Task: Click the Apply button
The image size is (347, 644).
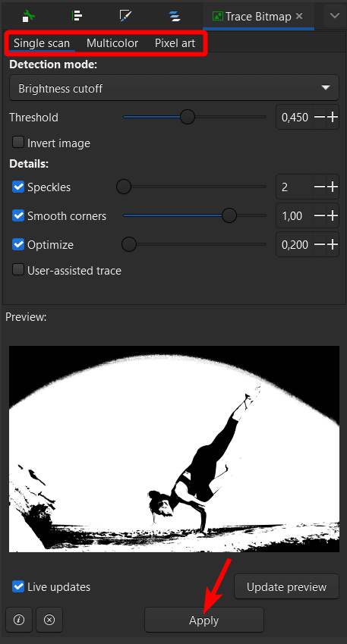Action: (x=204, y=620)
